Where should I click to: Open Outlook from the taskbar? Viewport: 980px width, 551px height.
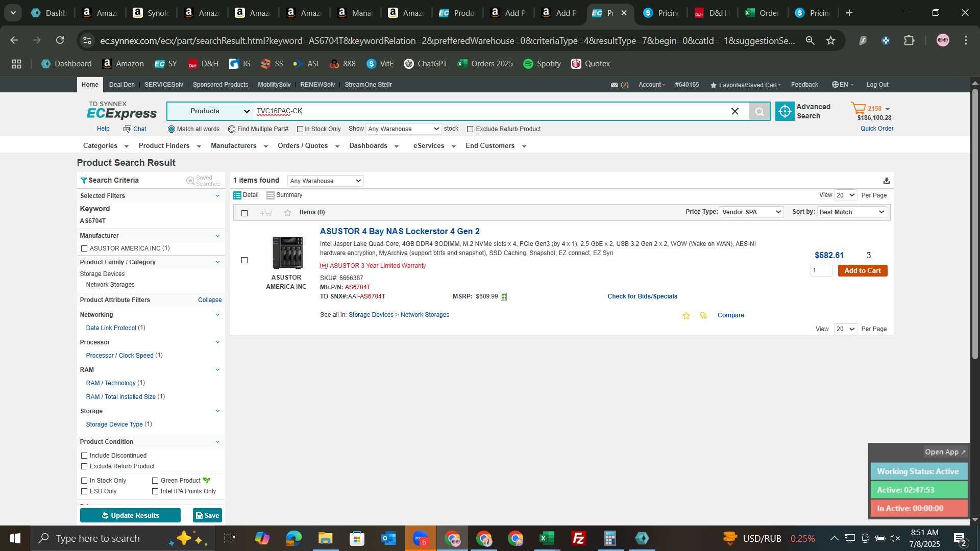388,538
